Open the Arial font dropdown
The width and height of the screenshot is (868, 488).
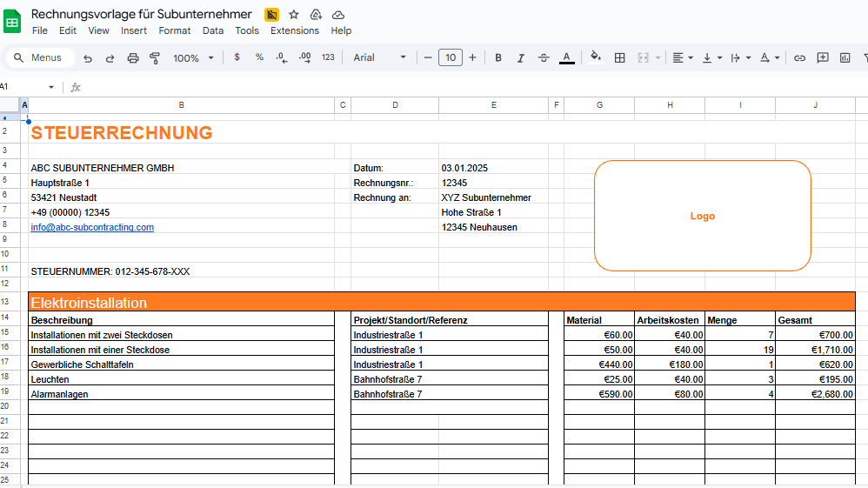click(379, 57)
